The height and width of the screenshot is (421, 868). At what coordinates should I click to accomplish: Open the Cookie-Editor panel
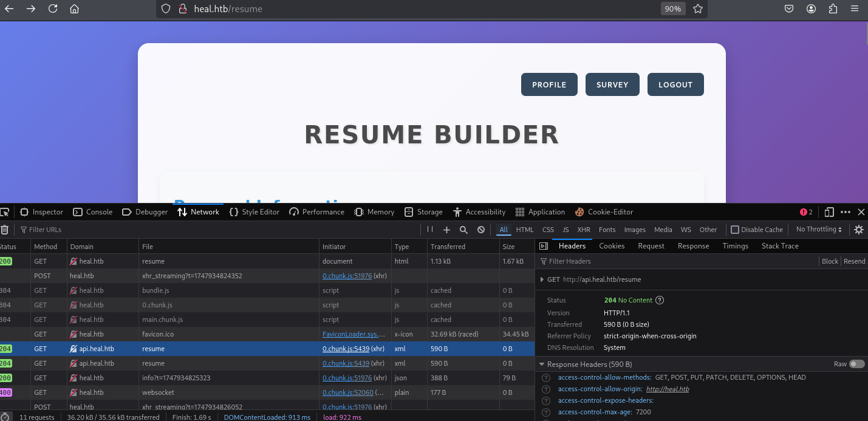[x=604, y=212]
